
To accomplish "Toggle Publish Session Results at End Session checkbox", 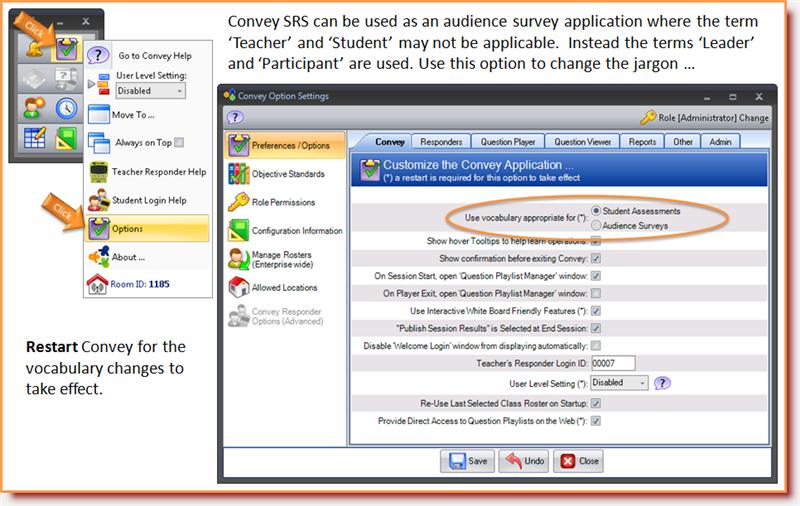I will [595, 328].
